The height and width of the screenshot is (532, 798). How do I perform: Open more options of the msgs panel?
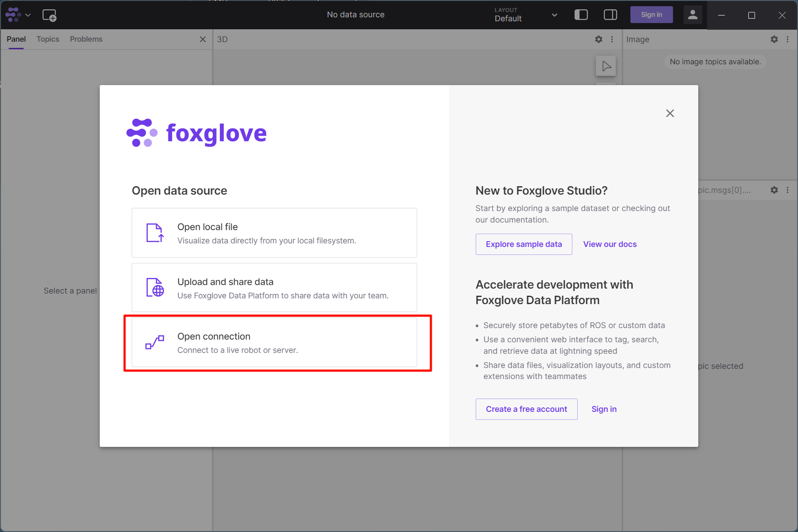click(787, 190)
